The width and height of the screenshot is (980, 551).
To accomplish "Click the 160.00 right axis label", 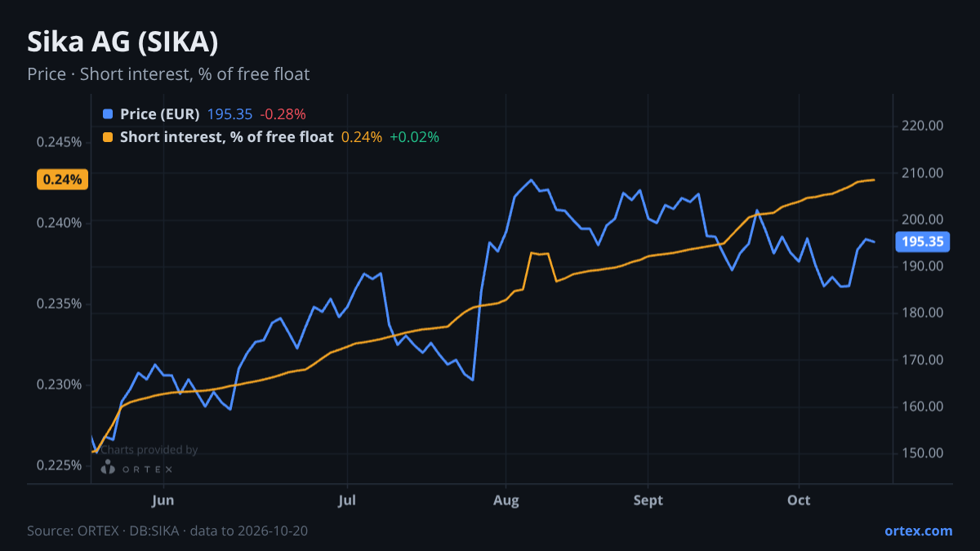I will tap(924, 407).
